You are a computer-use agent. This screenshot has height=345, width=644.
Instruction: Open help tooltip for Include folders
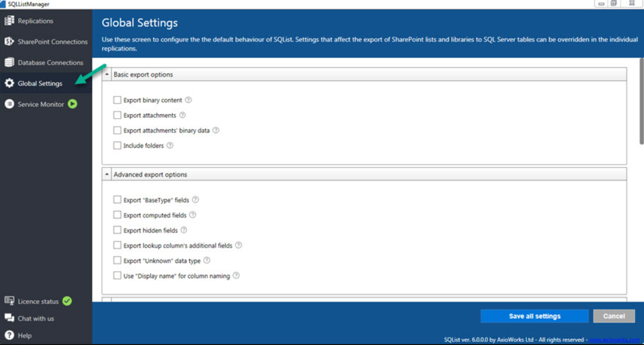tap(169, 145)
